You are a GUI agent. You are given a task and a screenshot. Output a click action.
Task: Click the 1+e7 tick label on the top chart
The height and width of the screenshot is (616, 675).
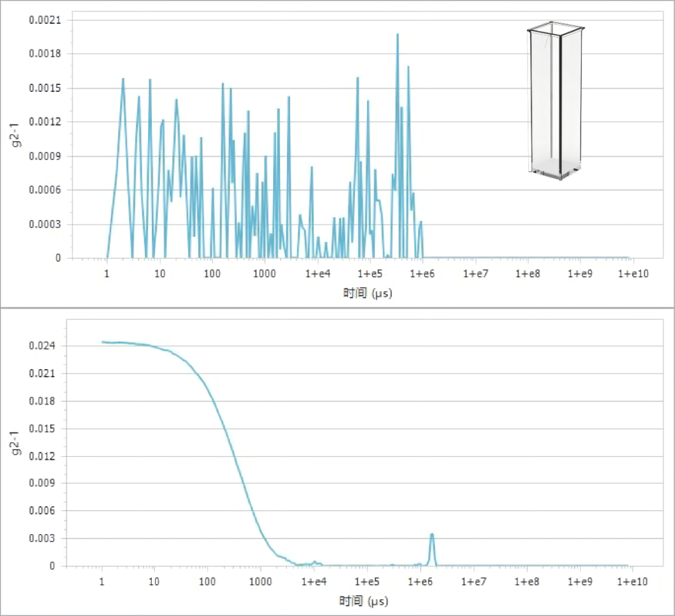pyautogui.click(x=475, y=274)
